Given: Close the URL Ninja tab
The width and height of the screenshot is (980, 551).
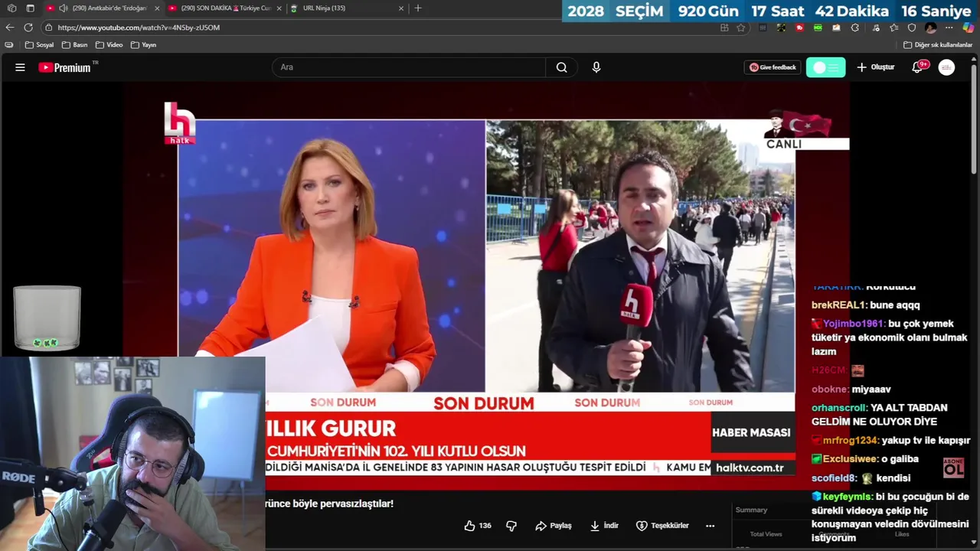Looking at the screenshot, I should point(400,8).
